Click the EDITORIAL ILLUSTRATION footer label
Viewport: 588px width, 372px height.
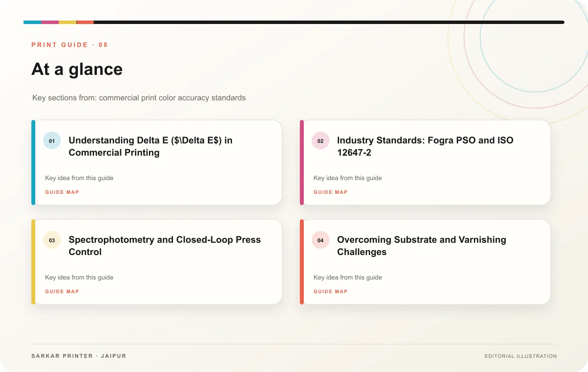(520, 356)
